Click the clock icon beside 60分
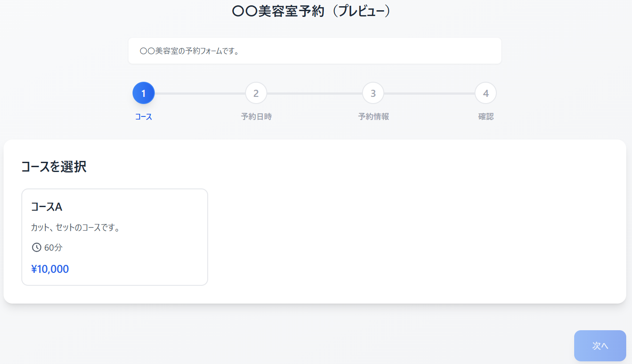 [x=36, y=248]
